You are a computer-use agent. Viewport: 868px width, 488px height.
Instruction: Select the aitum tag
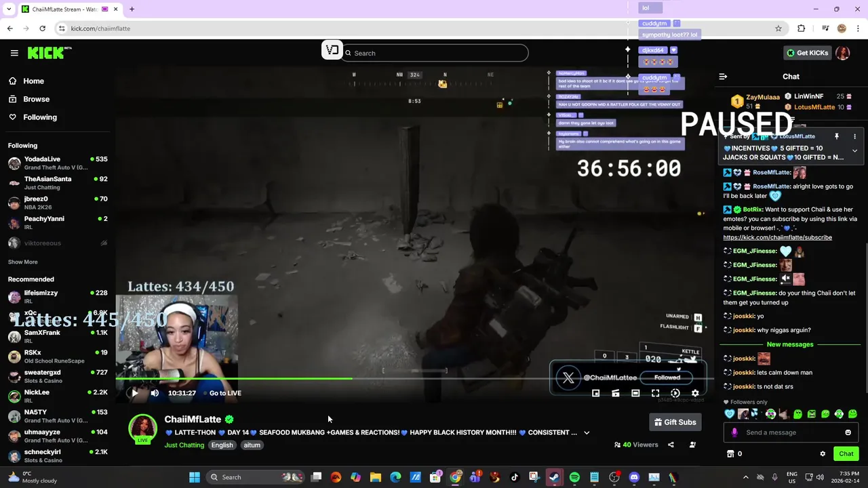tap(252, 445)
